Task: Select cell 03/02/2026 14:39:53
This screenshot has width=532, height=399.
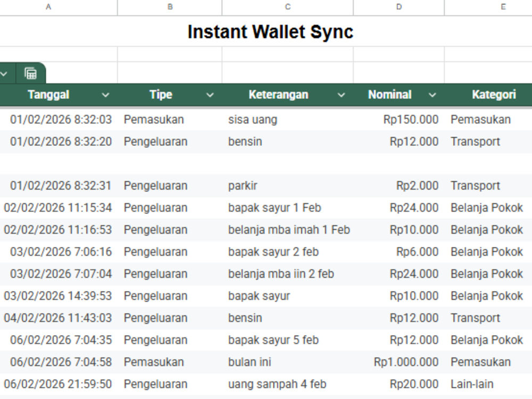Action: (x=59, y=296)
